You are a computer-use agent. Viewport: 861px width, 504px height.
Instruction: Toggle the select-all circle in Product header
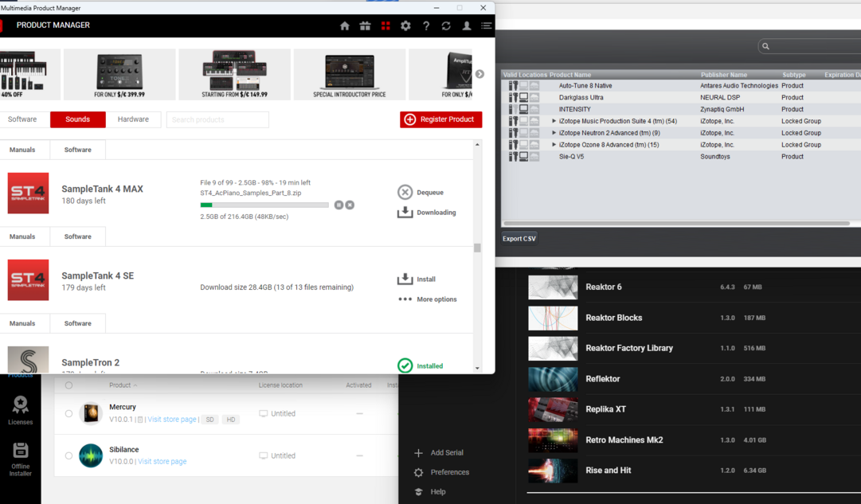click(68, 385)
